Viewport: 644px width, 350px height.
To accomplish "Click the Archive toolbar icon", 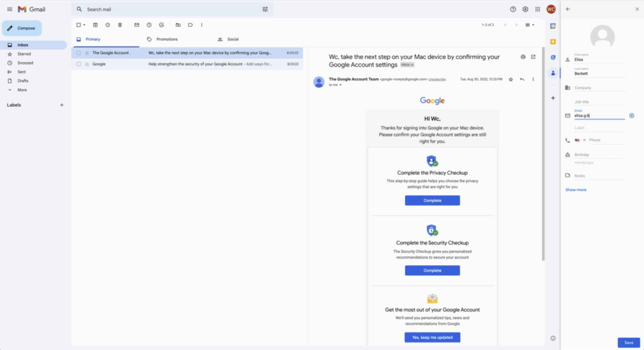I will coord(95,25).
